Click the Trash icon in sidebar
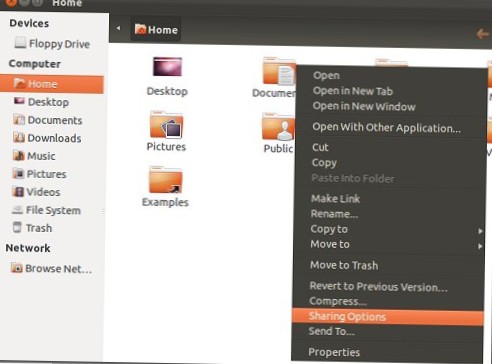Viewport: 492px width, 364px height. tap(17, 227)
